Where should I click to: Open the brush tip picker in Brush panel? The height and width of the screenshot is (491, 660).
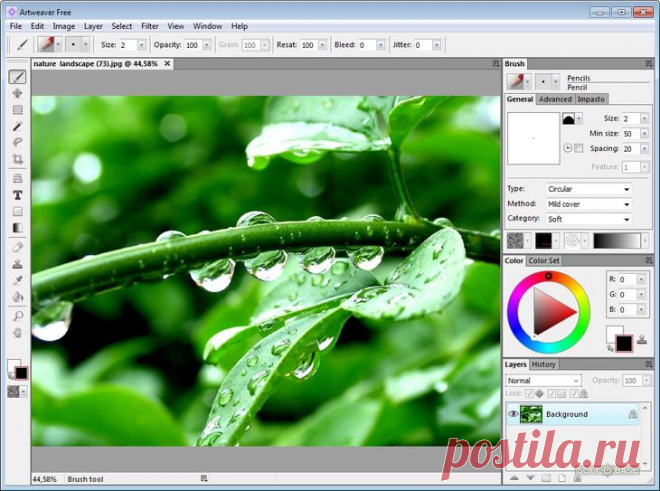[x=547, y=81]
